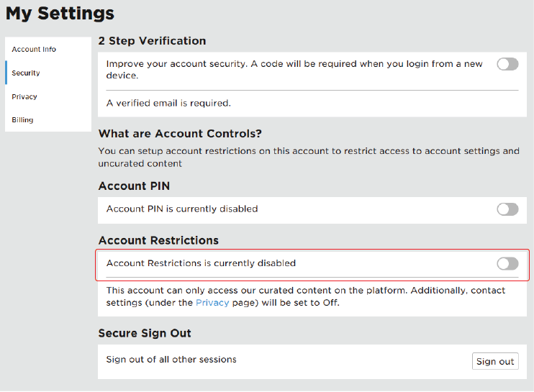This screenshot has height=392, width=534.
Task: Open the Account Info settings tab
Action: [34, 50]
